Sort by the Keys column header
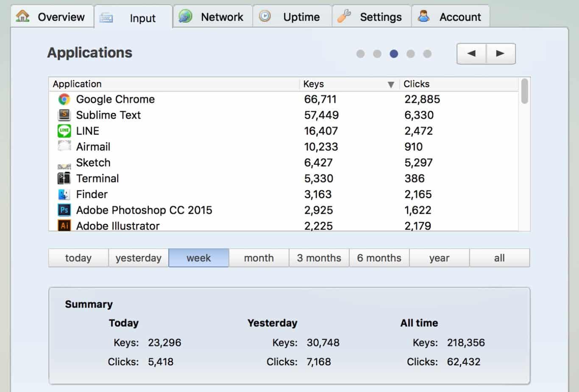This screenshot has width=579, height=392. (x=349, y=84)
